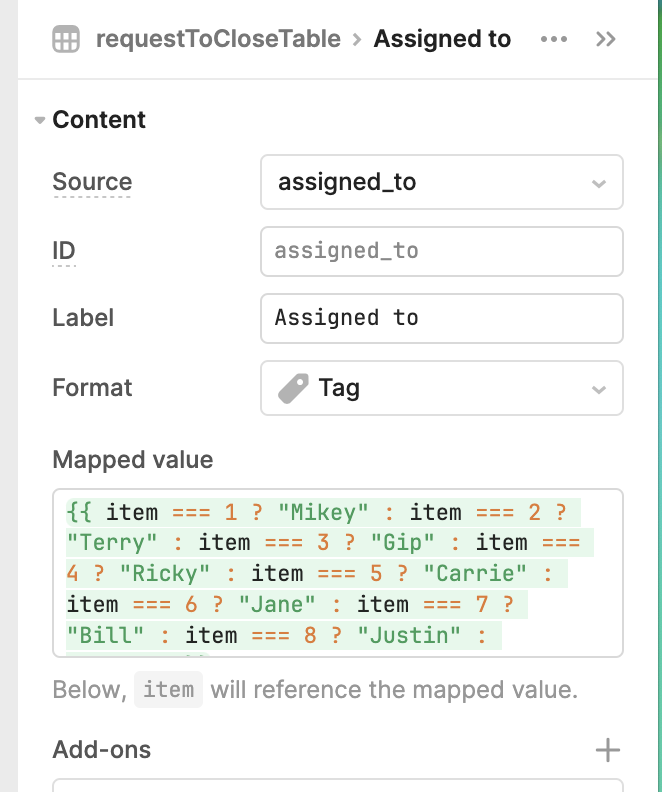Click the Source dropdown chevron arrow
Image resolution: width=662 pixels, height=792 pixels.
pyautogui.click(x=599, y=183)
